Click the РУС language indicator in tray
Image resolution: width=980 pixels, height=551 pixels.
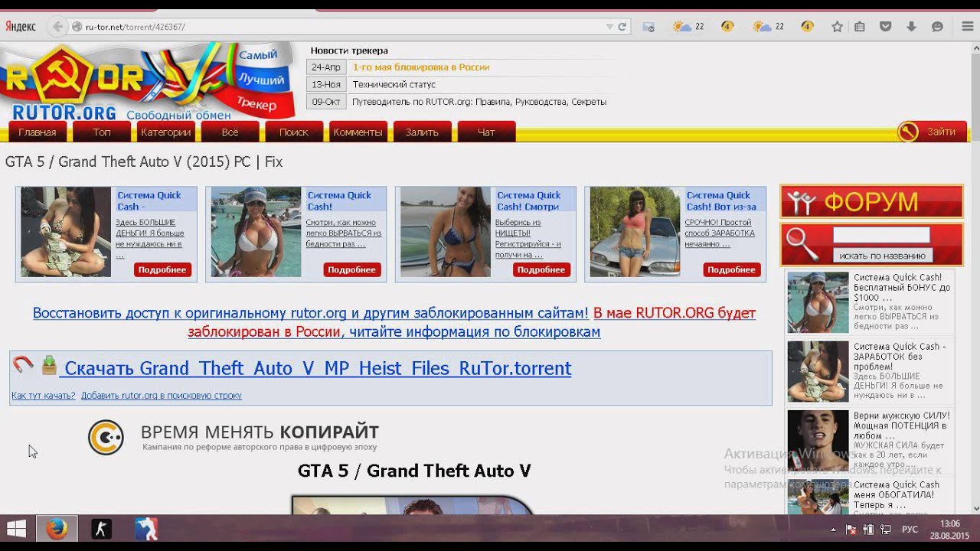point(910,530)
